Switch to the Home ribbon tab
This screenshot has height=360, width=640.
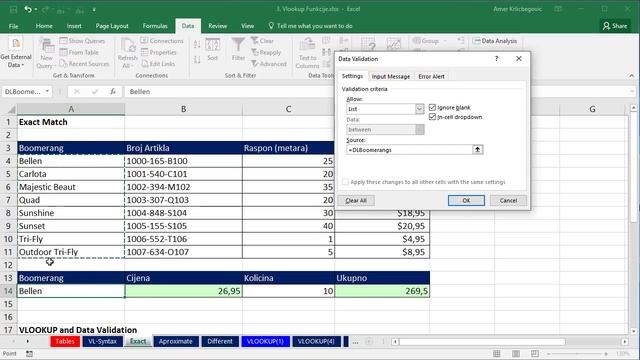pyautogui.click(x=44, y=26)
